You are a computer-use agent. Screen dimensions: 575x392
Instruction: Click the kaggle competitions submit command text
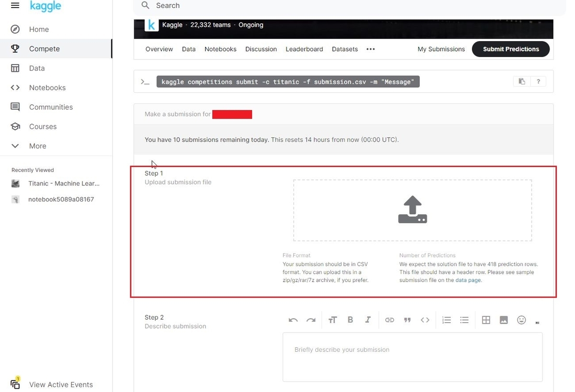(x=288, y=82)
